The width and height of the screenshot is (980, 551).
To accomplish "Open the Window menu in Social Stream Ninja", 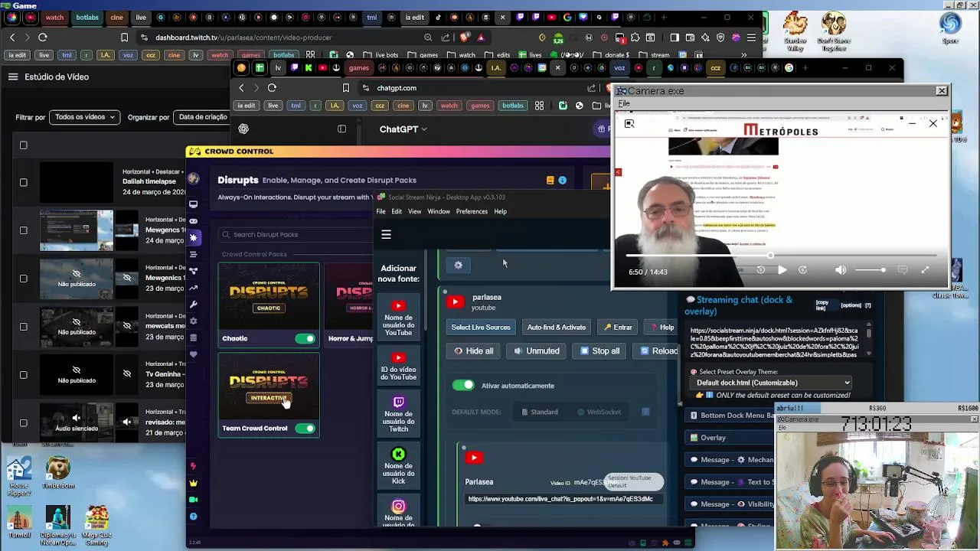I will pyautogui.click(x=439, y=211).
